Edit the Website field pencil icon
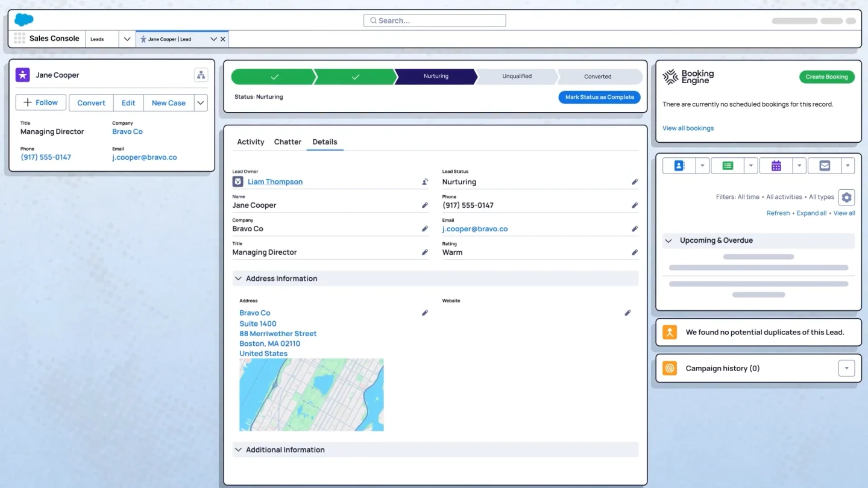 627,313
